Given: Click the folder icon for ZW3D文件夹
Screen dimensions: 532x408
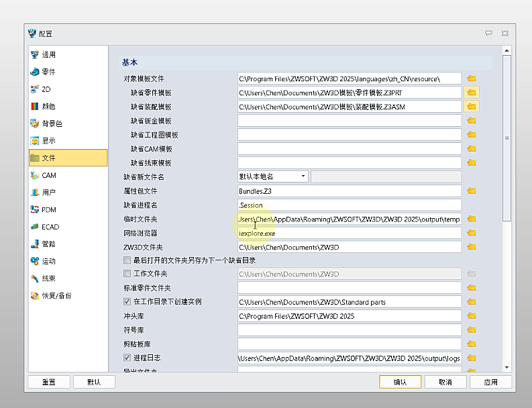Looking at the screenshot, I should click(472, 247).
